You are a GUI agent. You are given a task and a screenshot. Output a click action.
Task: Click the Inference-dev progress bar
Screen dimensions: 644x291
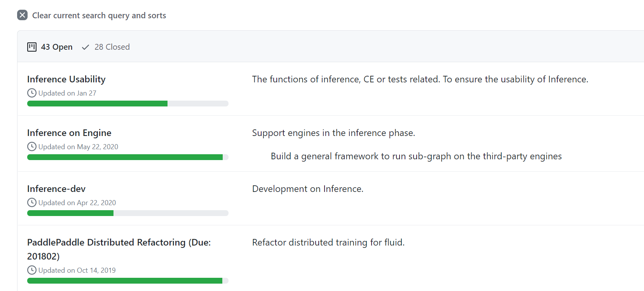pos(127,213)
